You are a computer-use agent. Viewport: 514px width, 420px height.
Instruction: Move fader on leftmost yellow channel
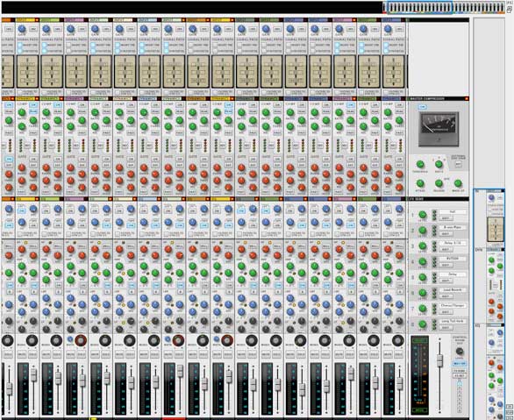click(x=33, y=374)
